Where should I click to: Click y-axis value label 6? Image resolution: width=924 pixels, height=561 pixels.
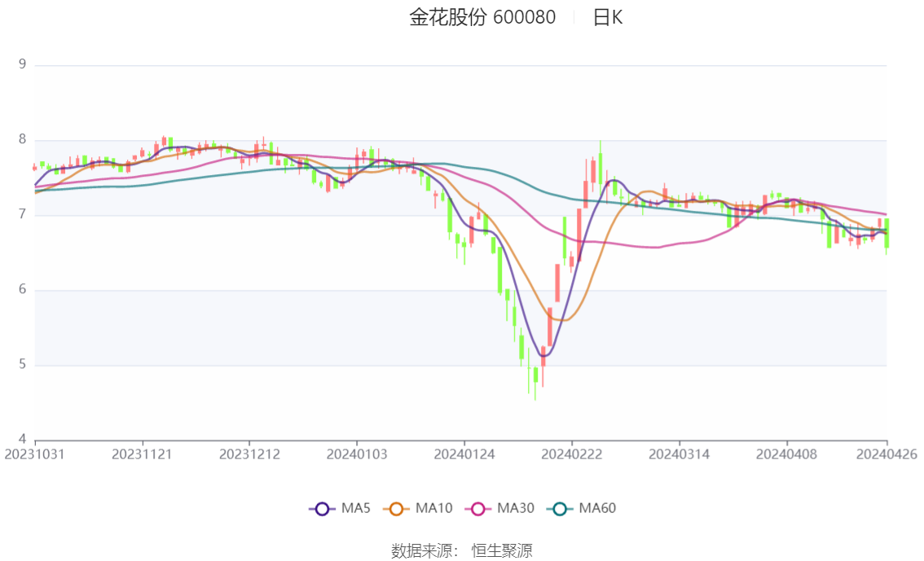[x=22, y=289]
